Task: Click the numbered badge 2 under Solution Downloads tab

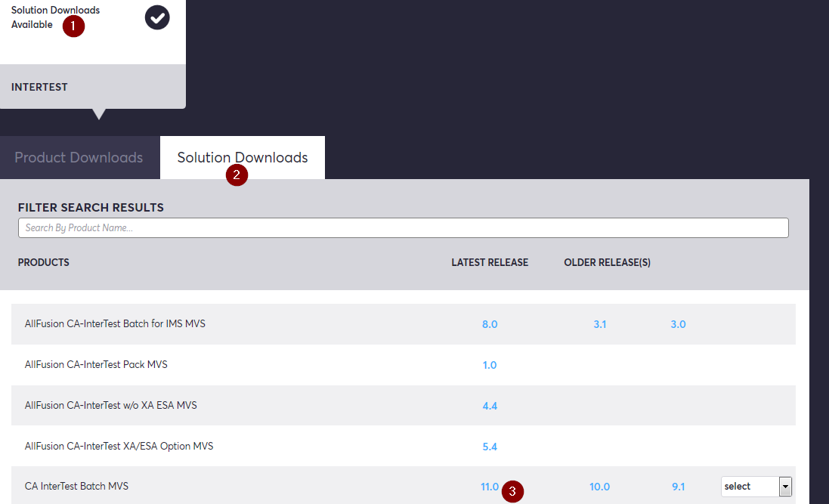Action: (237, 175)
